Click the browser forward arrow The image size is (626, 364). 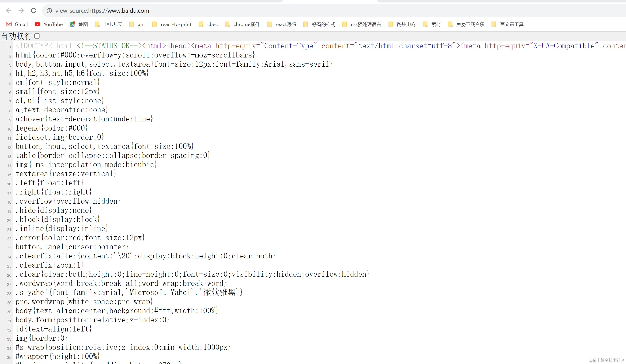tap(21, 11)
